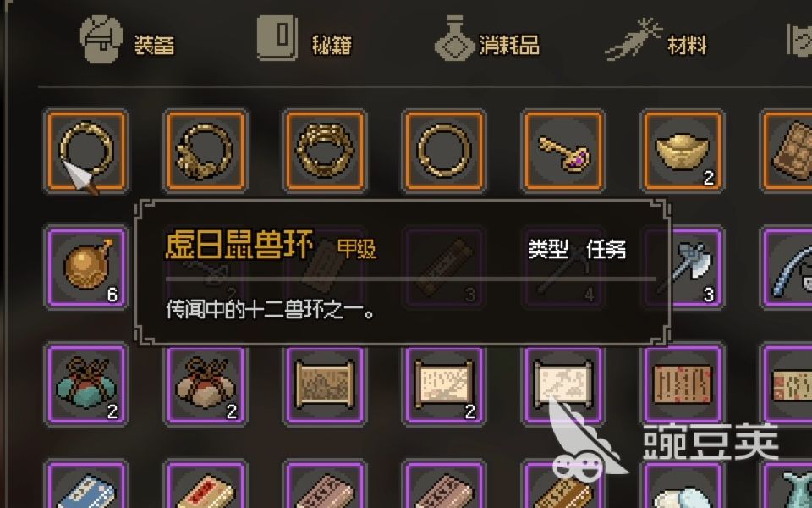The height and width of the screenshot is (508, 812).
Task: Select the light scroll stack of 2
Action: 444,384
